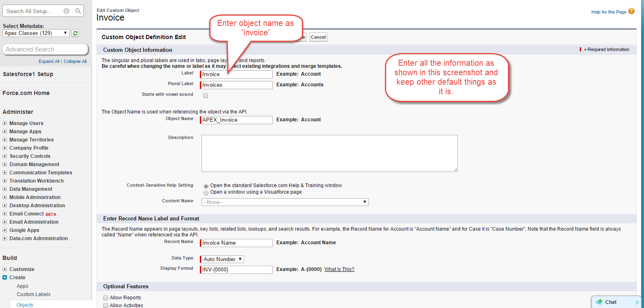
Task: Expand the Security Controls arrow icon
Action: tap(5, 156)
